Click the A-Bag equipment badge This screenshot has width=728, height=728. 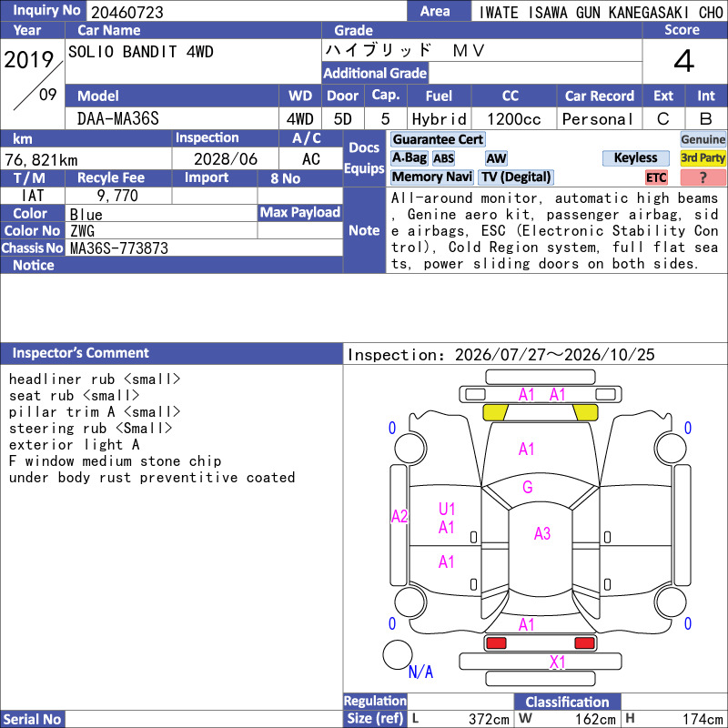(409, 157)
